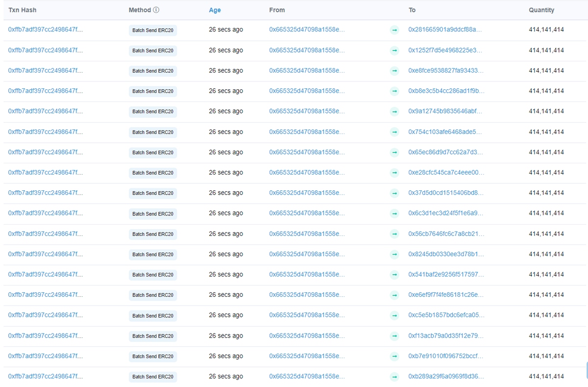Image resolution: width=588 pixels, height=387 pixels.
Task: Open recipient address 0xb8e3c5b4cc286ad1f9b
Action: click(x=446, y=91)
